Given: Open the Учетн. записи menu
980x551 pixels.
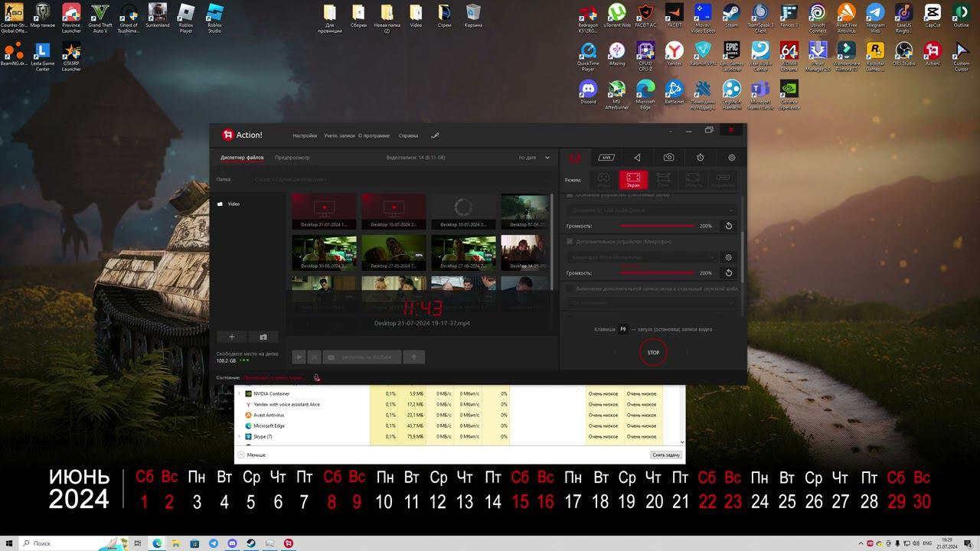Looking at the screenshot, I should click(339, 135).
